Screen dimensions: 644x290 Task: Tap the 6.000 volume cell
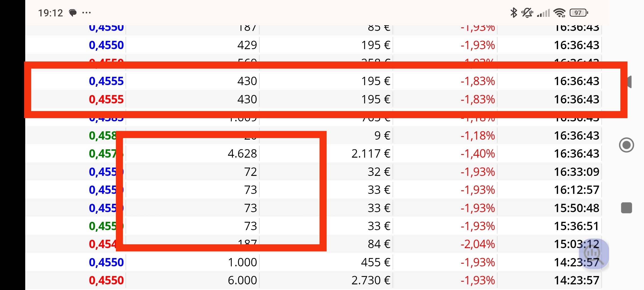pyautogui.click(x=242, y=280)
